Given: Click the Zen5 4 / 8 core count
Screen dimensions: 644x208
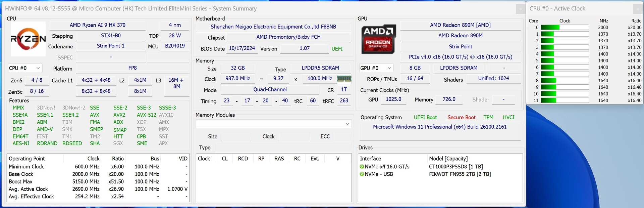Looking at the screenshot, I should click(x=37, y=80).
